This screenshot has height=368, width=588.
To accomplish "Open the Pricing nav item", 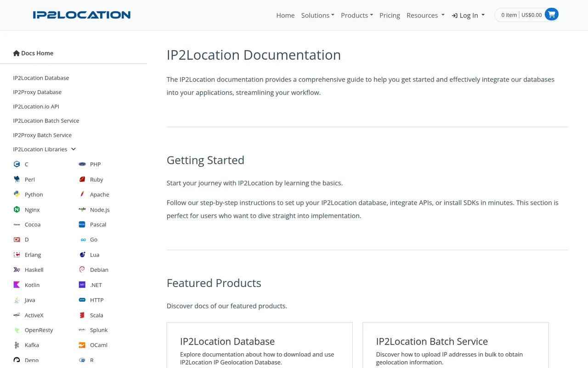I will point(390,15).
